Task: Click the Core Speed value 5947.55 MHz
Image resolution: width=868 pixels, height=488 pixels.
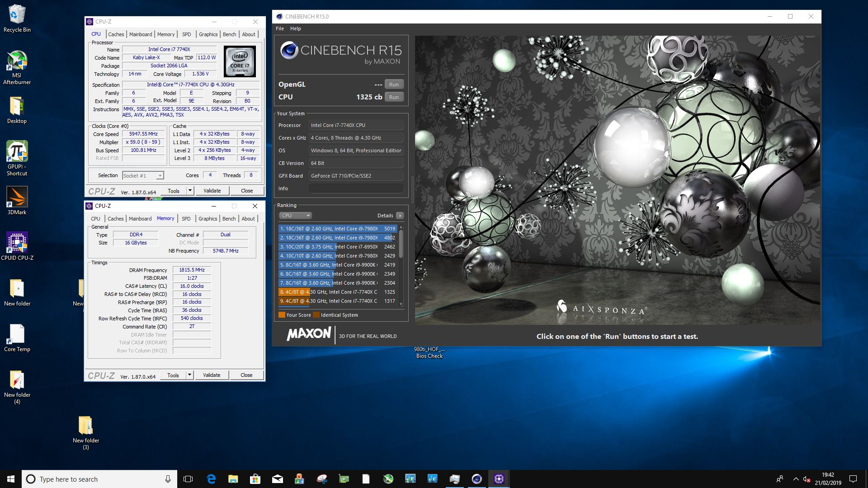Action: point(143,134)
